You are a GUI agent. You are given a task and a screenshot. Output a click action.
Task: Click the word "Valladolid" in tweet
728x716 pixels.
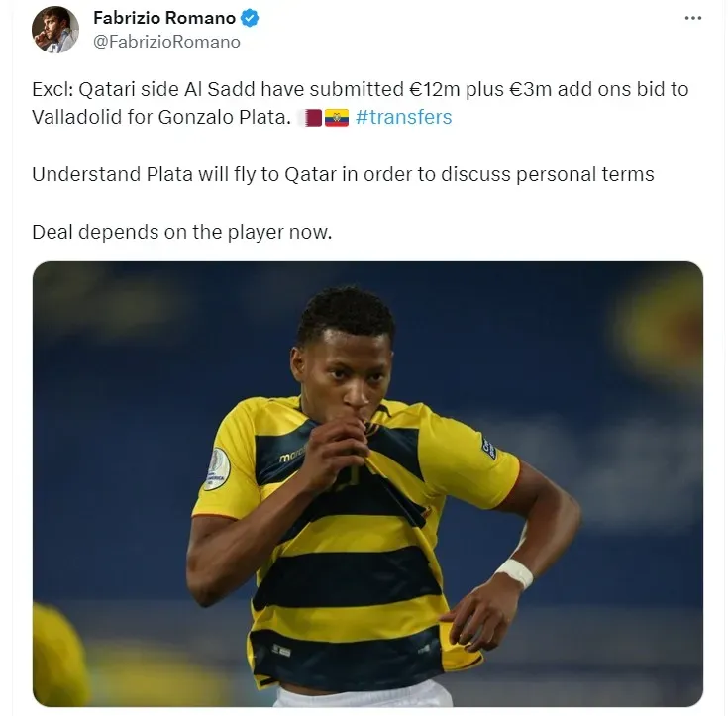pos(76,117)
